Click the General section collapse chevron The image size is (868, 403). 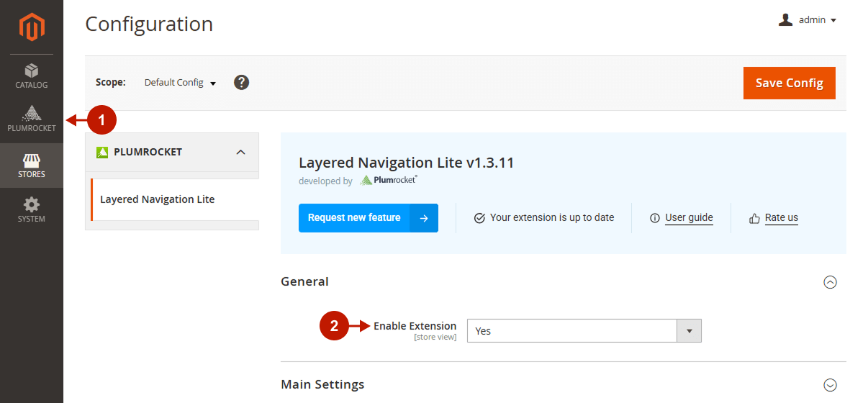830,282
